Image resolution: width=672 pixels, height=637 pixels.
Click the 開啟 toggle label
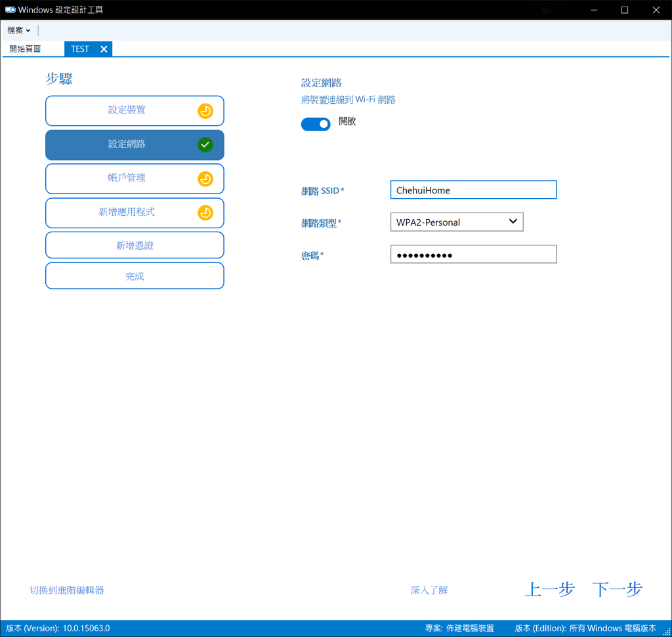347,121
